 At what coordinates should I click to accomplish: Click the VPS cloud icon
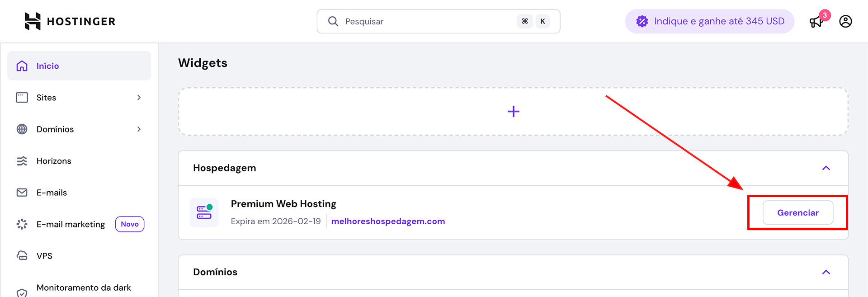(x=22, y=256)
